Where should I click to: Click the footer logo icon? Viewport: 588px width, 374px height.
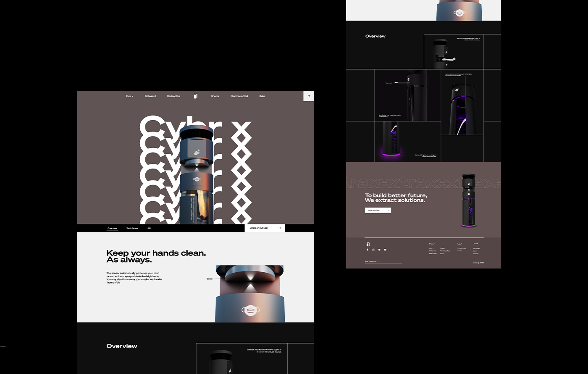pyautogui.click(x=368, y=244)
